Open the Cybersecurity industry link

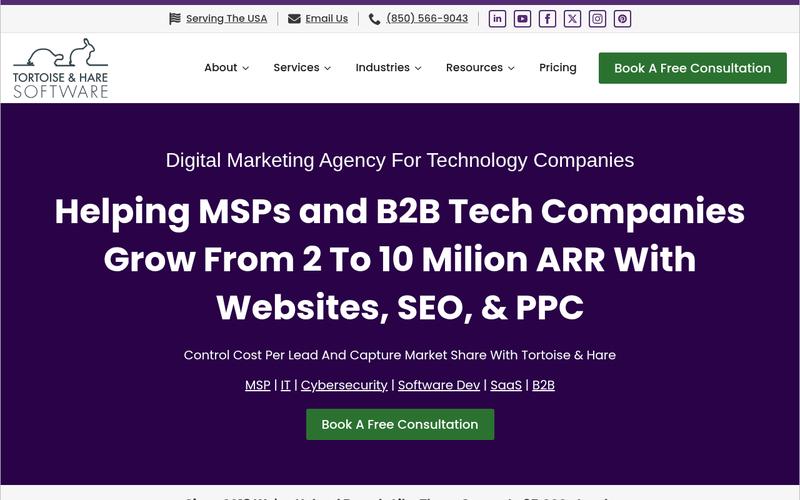(344, 385)
